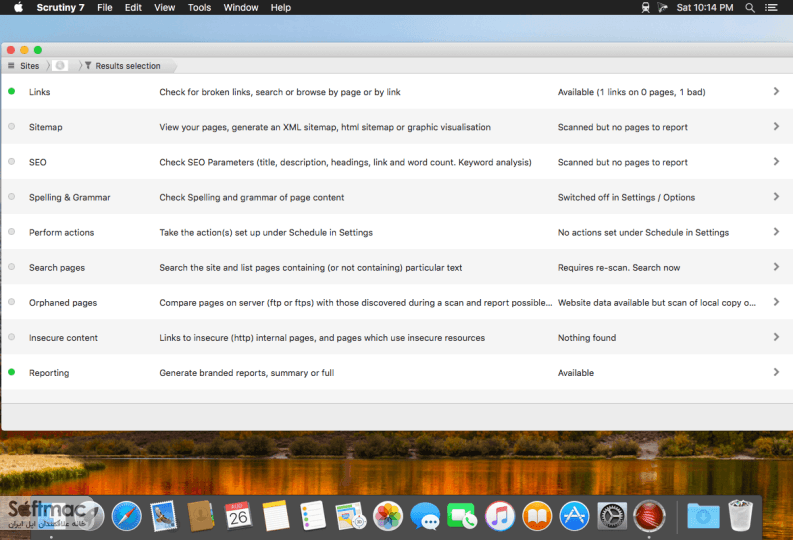The height and width of the screenshot is (540, 793).
Task: Click 'Available (1 links on 0 pages, 1 bad)' status
Action: [x=631, y=92]
